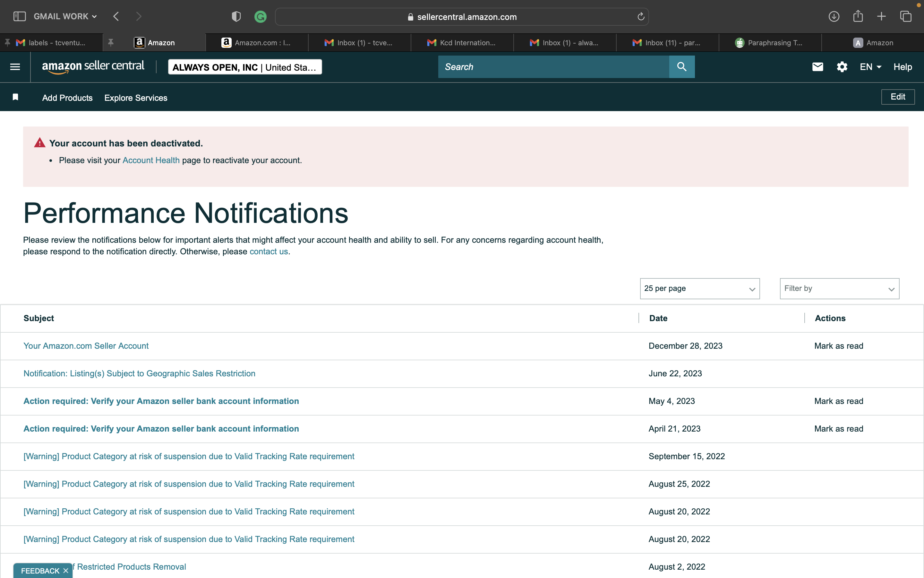Click the Edit favorites bar button
The width and height of the screenshot is (924, 578).
pyautogui.click(x=898, y=97)
